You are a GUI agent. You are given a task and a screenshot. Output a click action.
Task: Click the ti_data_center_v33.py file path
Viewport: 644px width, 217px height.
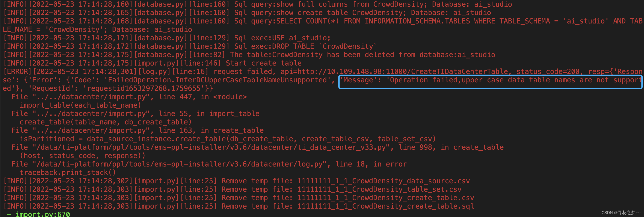pos(211,147)
